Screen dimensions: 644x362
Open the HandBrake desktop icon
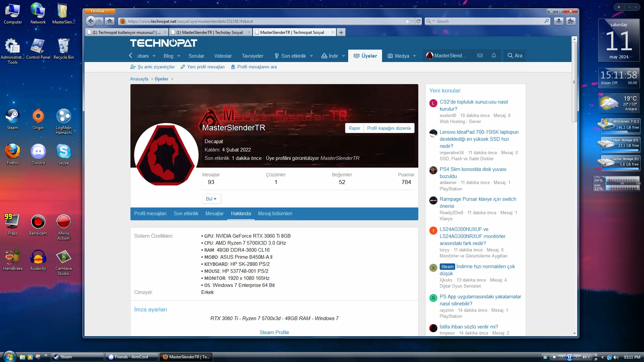click(13, 260)
